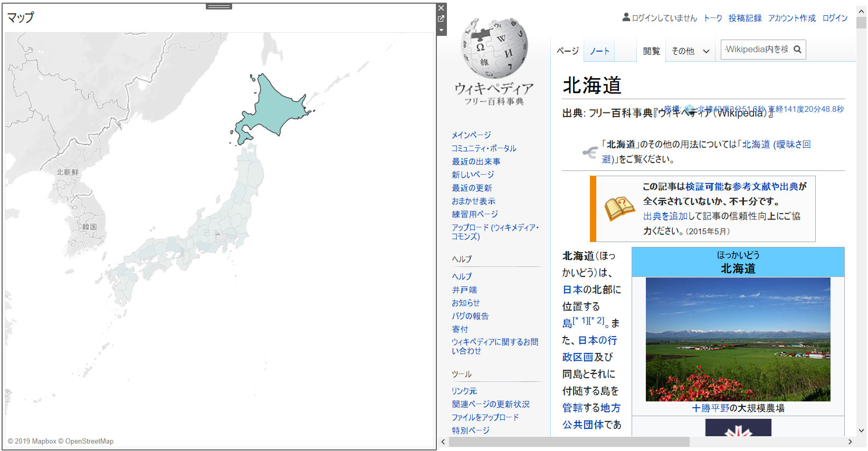Screen dimensions: 868x451
Task: Open the Wikipedia globe logo
Action: pos(494,47)
